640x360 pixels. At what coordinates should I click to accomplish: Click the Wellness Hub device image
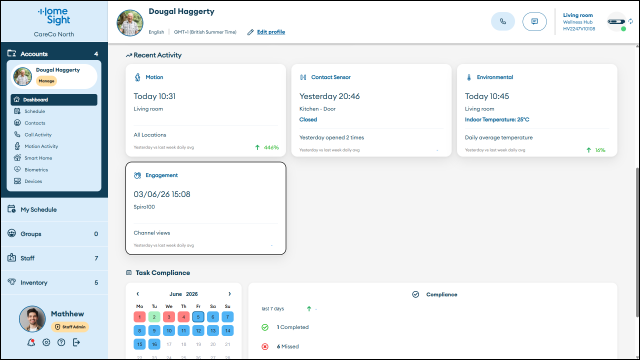tap(616, 22)
